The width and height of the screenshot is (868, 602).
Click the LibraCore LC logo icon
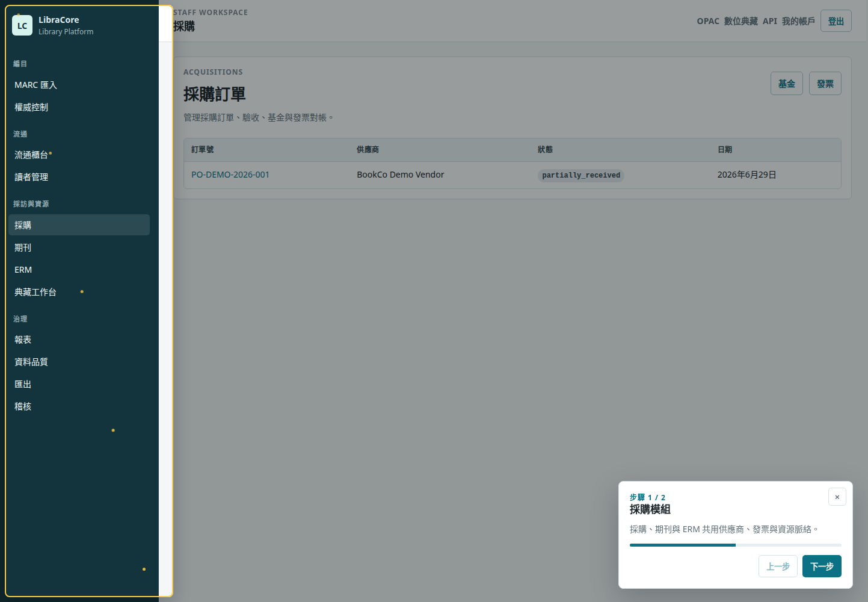coord(22,25)
